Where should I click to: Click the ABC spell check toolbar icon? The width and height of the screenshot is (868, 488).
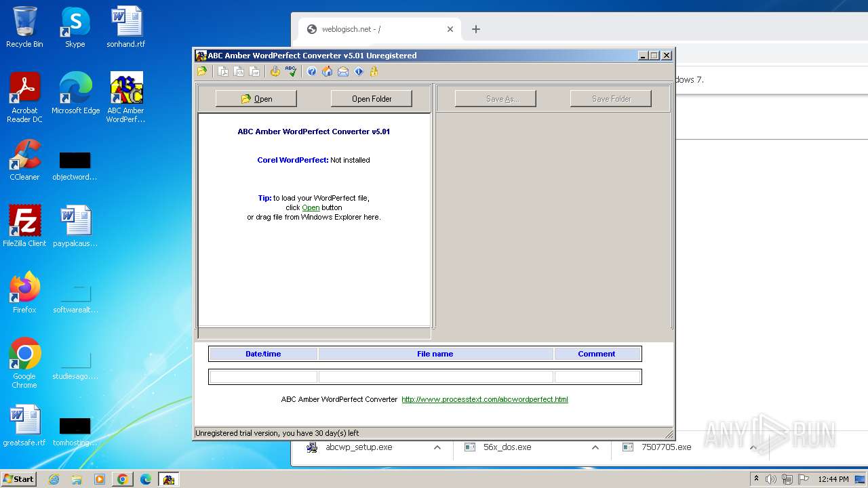(291, 71)
